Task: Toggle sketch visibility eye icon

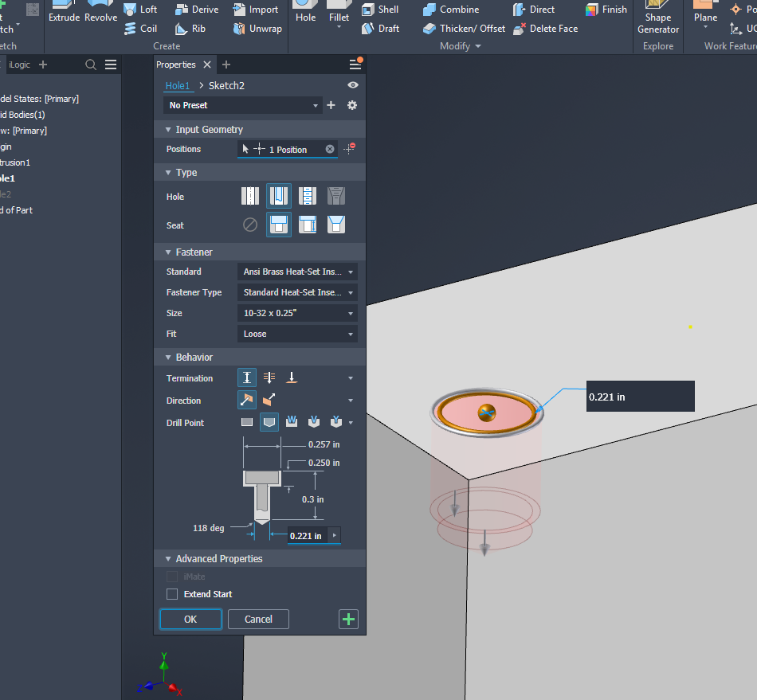Action: click(x=353, y=85)
